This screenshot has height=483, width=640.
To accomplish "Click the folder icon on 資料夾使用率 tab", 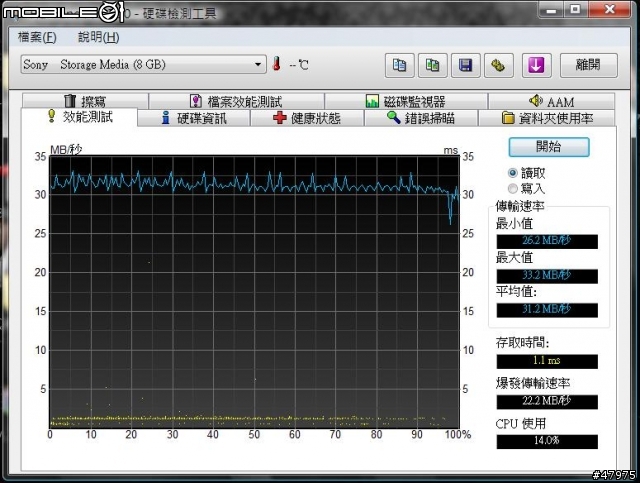I will (508, 118).
